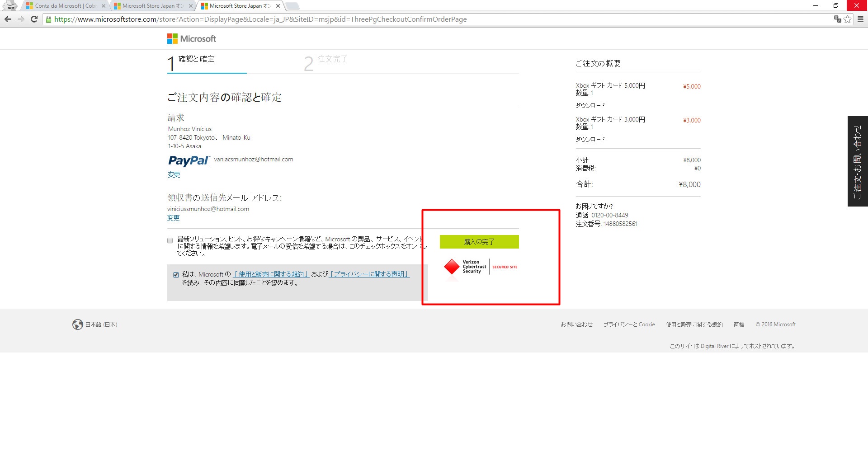The width and height of the screenshot is (868, 470).
Task: Click the green 購入の完了 button
Action: (x=479, y=242)
